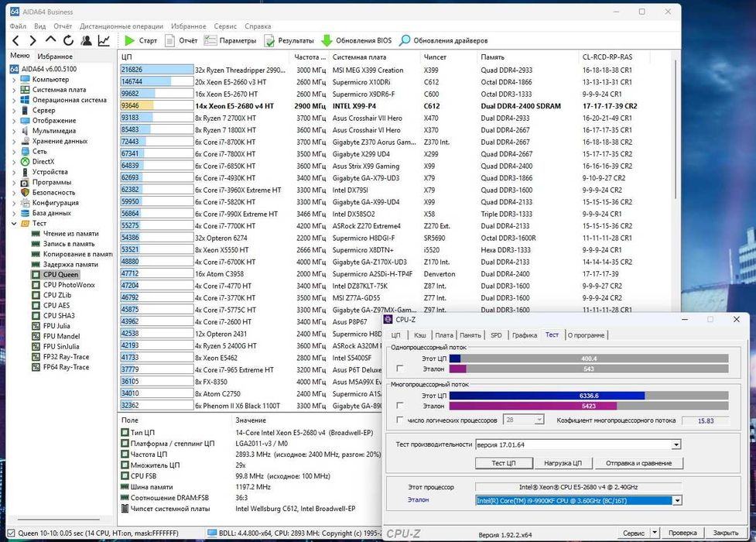Click the Refresh icon in the toolbar
Image resolution: width=756 pixels, height=542 pixels.
coord(68,40)
